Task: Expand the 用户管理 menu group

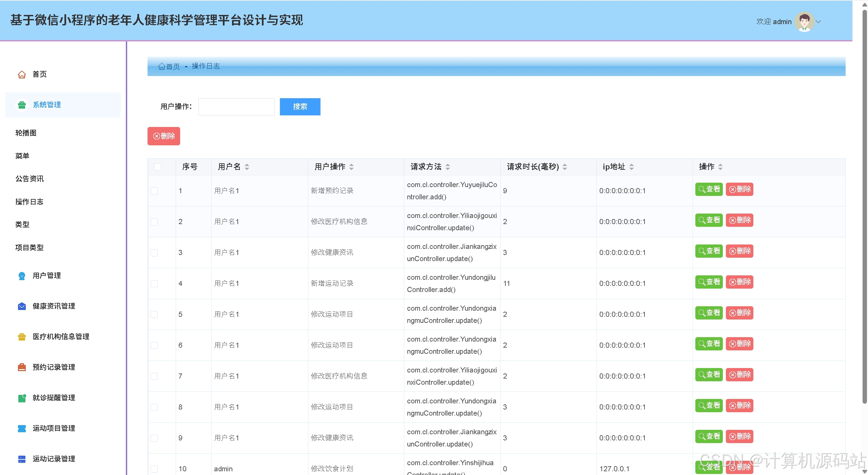Action: tap(63, 276)
